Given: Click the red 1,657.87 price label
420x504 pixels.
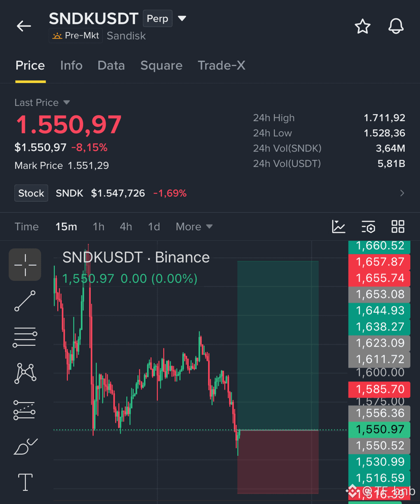Looking at the screenshot, I should click(x=379, y=262).
